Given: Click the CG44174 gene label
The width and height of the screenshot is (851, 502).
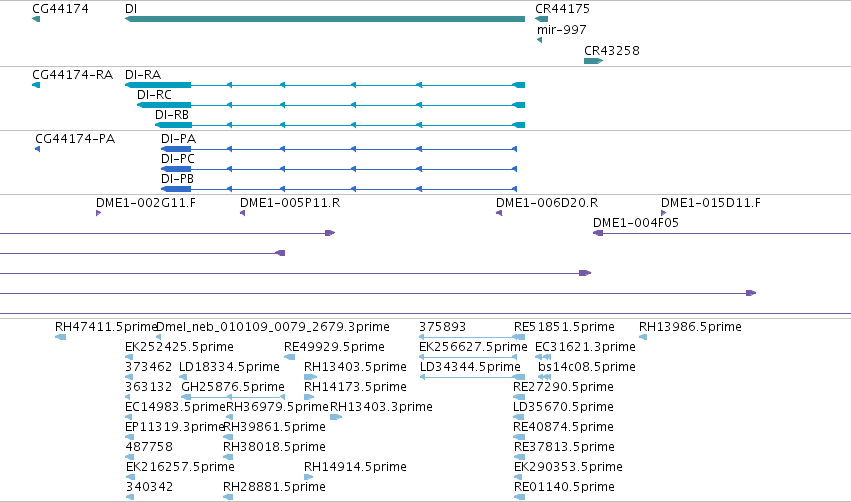Looking at the screenshot, I should point(60,9).
